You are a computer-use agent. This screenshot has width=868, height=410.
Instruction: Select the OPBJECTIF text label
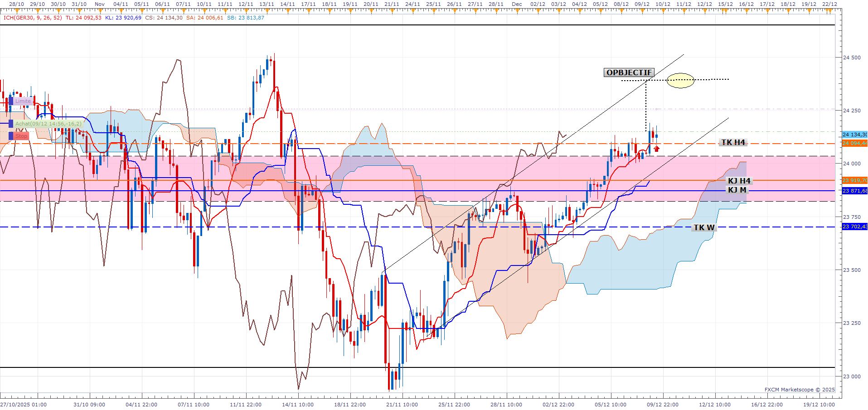click(629, 72)
